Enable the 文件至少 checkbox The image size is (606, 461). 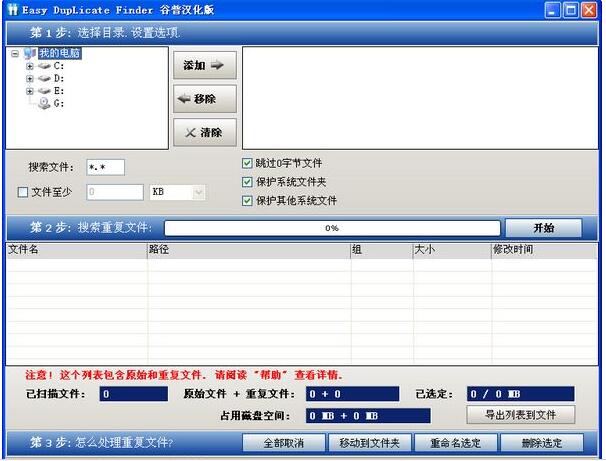(x=23, y=192)
